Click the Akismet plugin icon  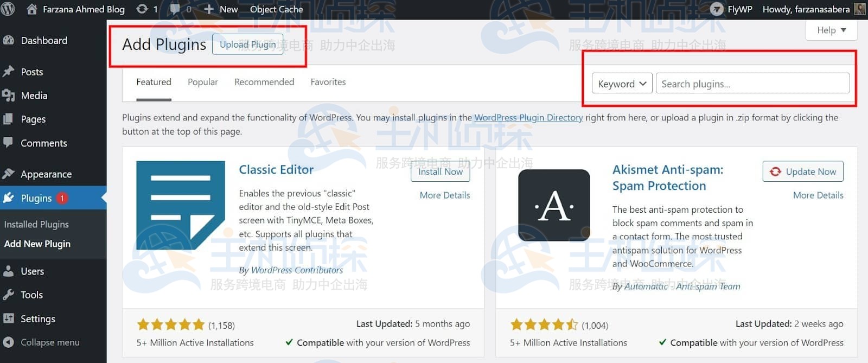click(x=554, y=205)
